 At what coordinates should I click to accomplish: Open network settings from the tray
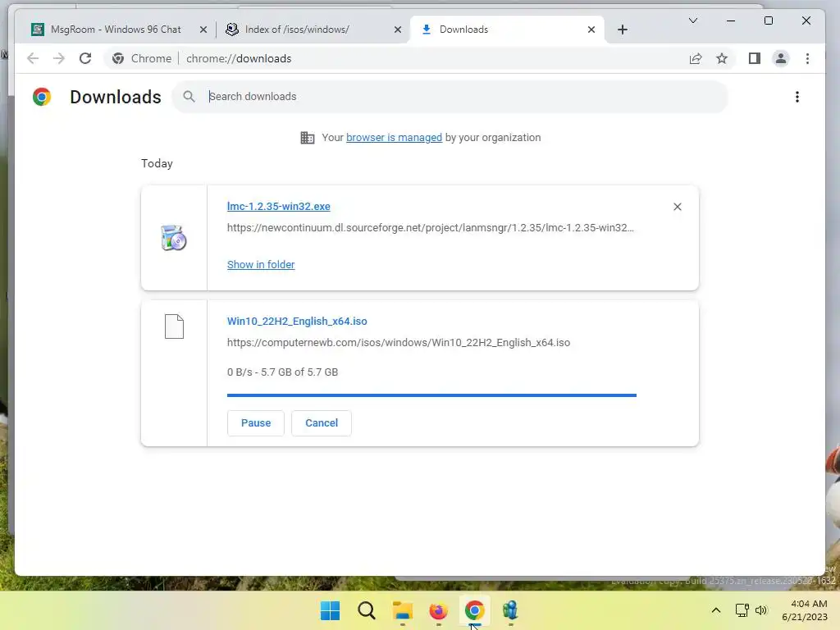[742, 610]
